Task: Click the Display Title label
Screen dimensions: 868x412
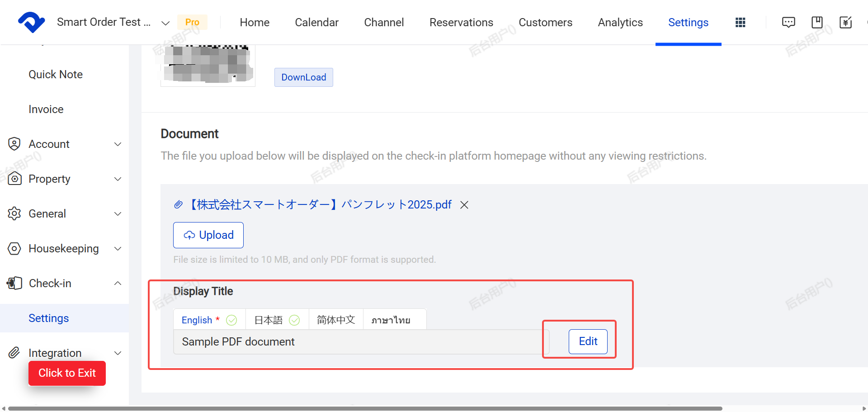Action: [x=203, y=291]
